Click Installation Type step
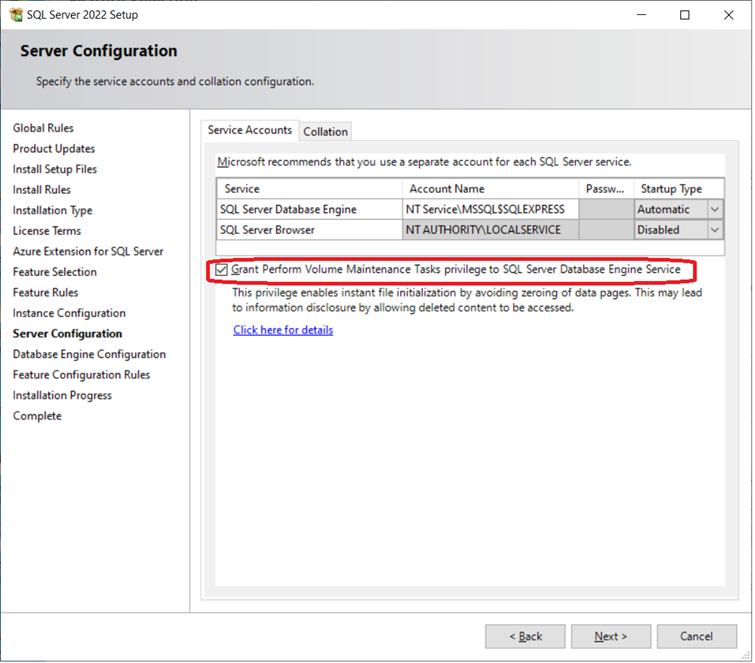Image resolution: width=755 pixels, height=663 pixels. 52,211
